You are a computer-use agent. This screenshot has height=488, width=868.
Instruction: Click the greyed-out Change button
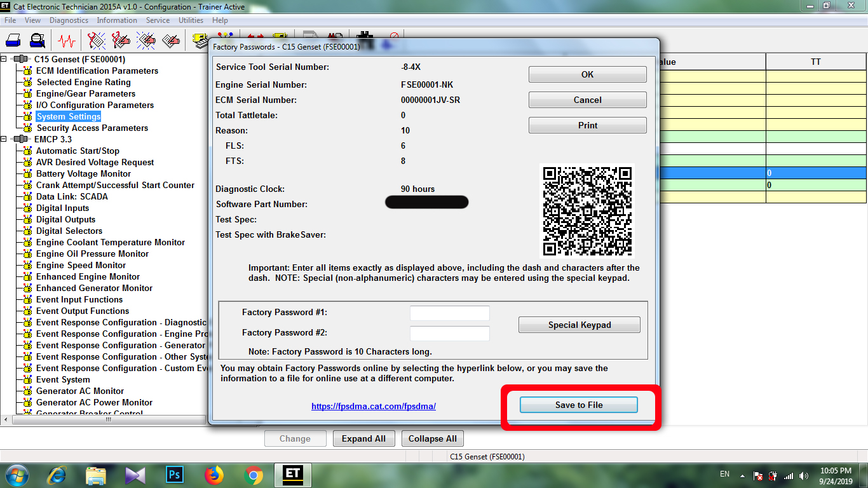295,438
